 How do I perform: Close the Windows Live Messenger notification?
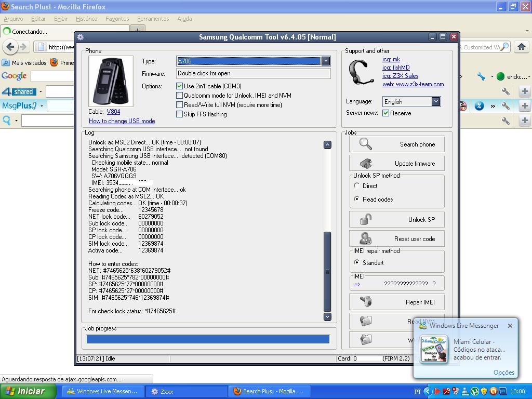510,326
